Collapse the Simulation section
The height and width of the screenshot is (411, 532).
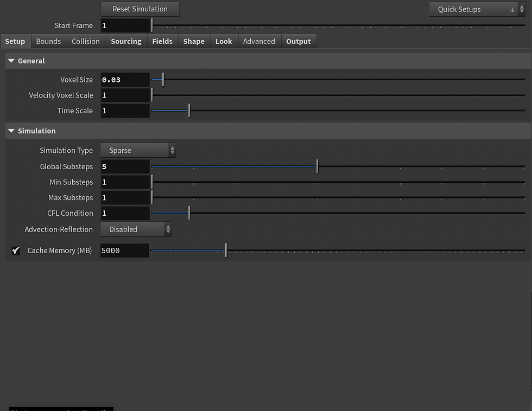(x=11, y=131)
